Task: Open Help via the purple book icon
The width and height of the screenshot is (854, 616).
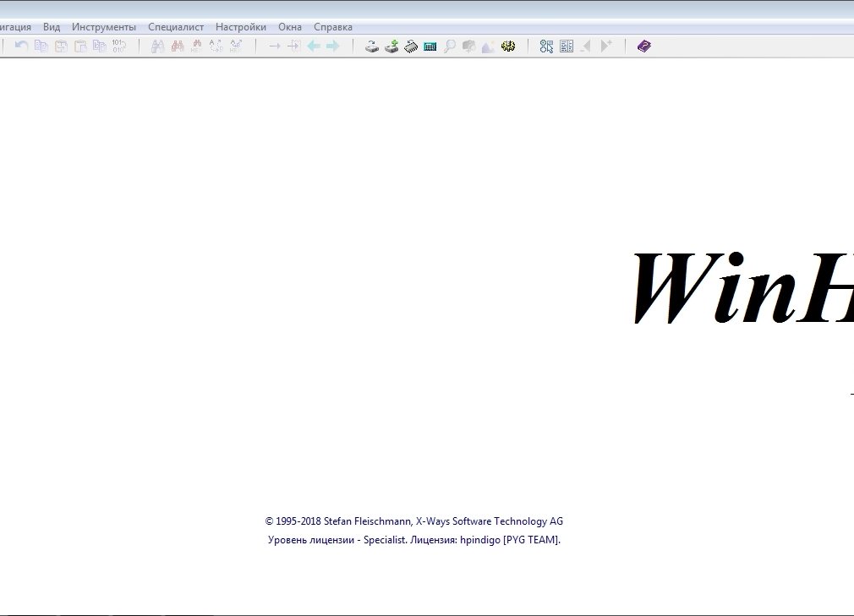Action: click(x=644, y=46)
